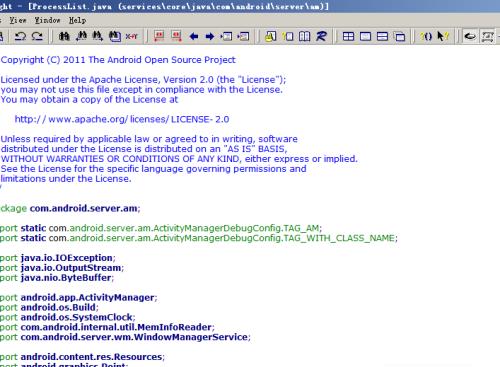
Task: Cascade the windows
Action: (400, 36)
